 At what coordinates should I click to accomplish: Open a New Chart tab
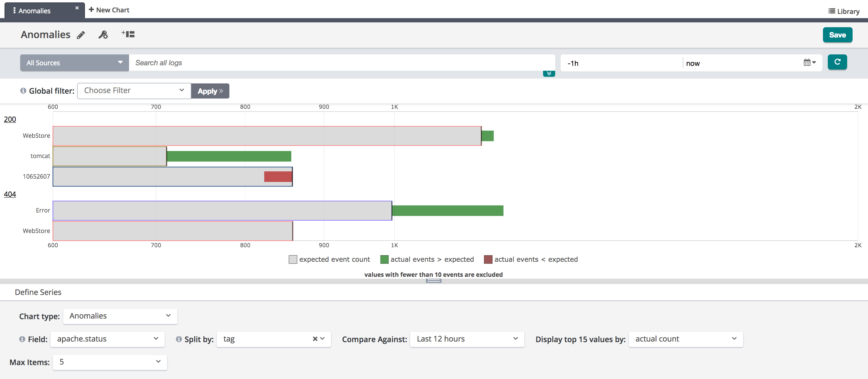click(x=109, y=10)
